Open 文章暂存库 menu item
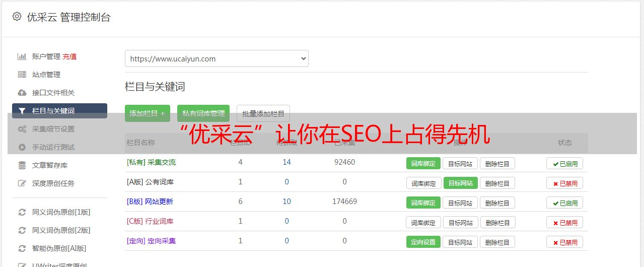The width and height of the screenshot is (644, 267). tap(50, 165)
